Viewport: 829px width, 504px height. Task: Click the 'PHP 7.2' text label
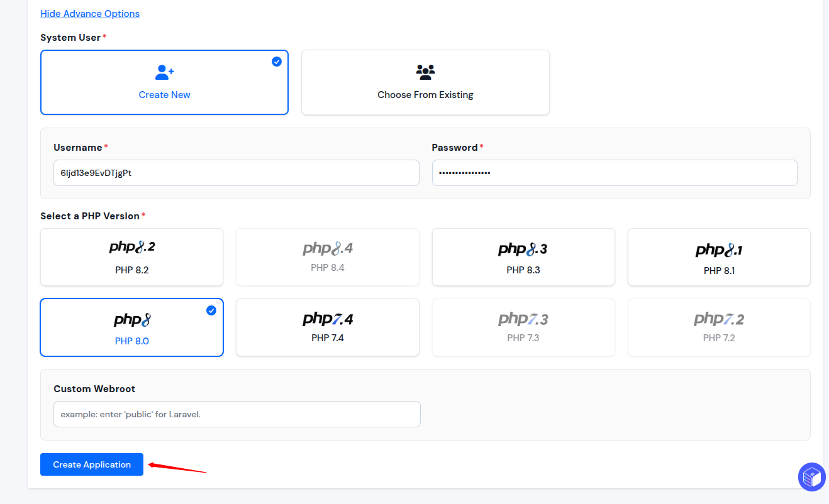pyautogui.click(x=719, y=338)
